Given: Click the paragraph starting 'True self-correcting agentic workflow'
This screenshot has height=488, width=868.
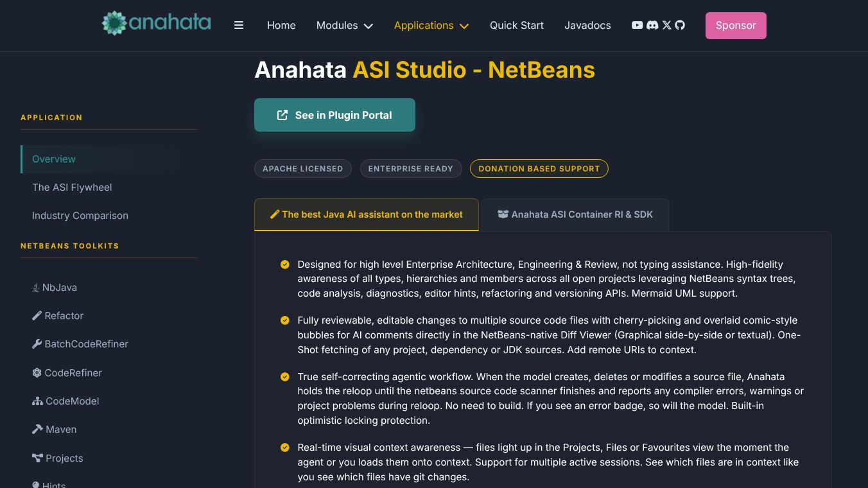Looking at the screenshot, I should pos(550,399).
